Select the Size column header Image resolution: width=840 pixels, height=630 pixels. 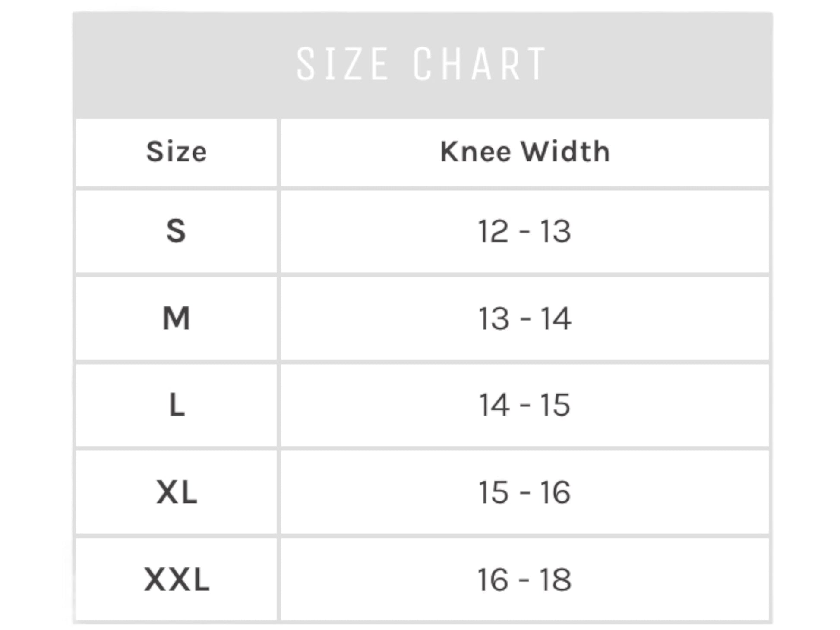point(177,152)
